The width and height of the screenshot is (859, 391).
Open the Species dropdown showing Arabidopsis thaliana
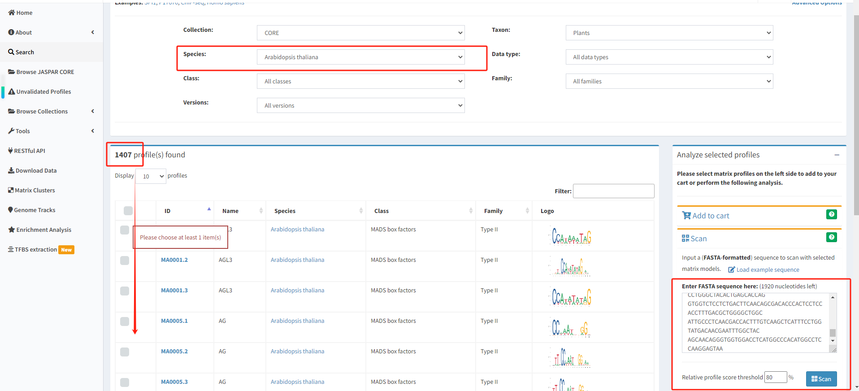point(360,57)
